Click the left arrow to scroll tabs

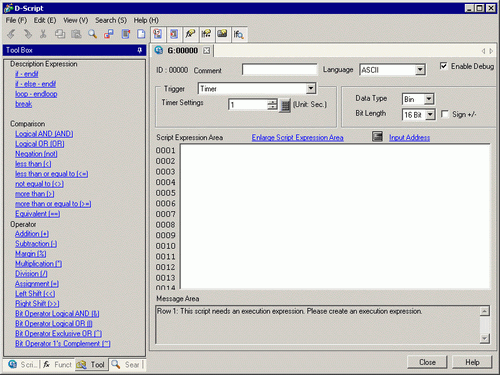coord(483,51)
